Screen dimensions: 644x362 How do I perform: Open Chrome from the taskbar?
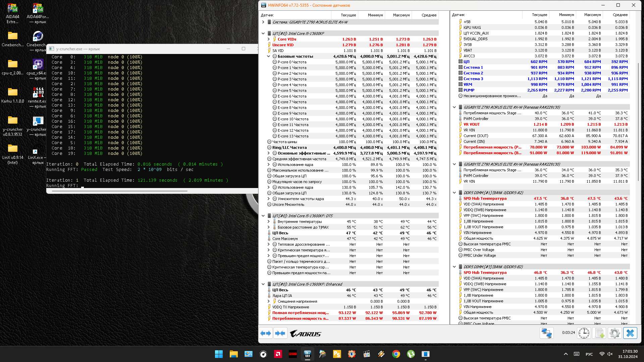396,354
